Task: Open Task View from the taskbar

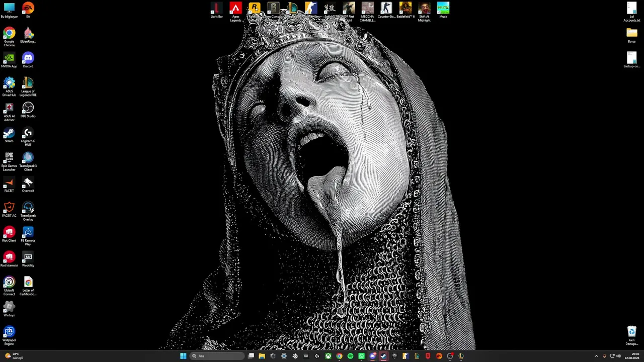Action: pyautogui.click(x=251, y=356)
